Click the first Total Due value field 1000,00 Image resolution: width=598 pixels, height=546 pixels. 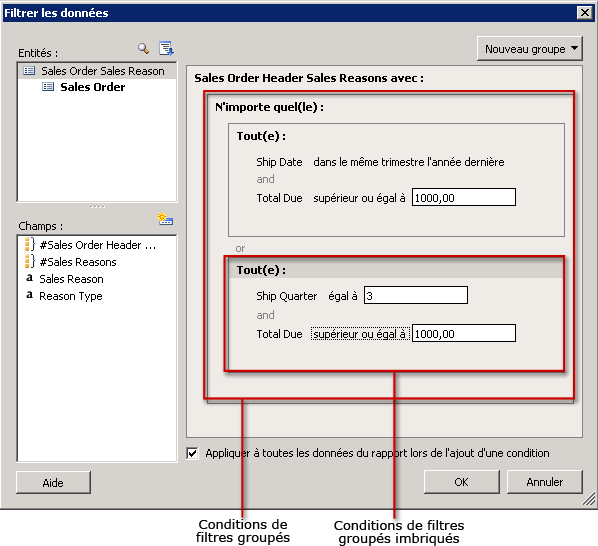point(464,197)
